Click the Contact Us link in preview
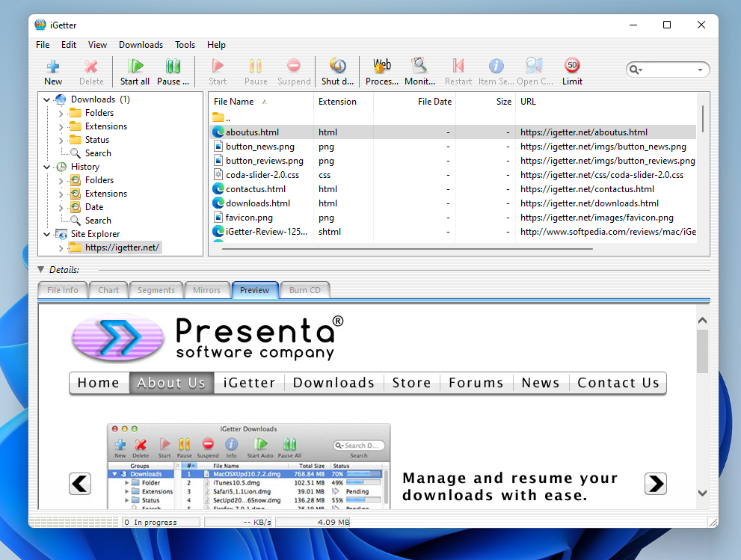The width and height of the screenshot is (741, 560). 618,383
